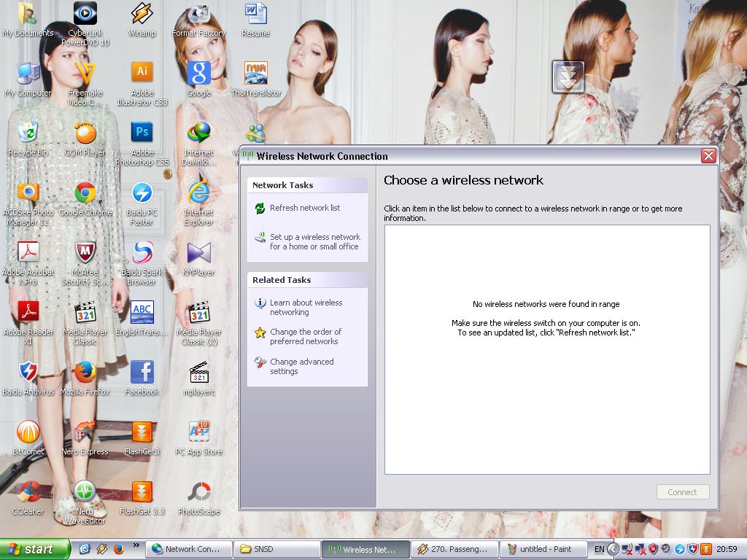The width and height of the screenshot is (747, 560).
Task: Open Baidu Antivirus desktop icon
Action: (x=28, y=378)
